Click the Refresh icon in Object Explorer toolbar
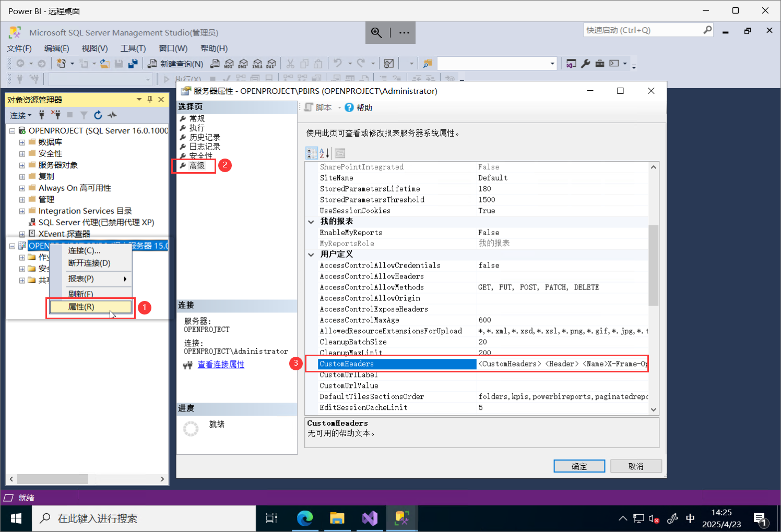The image size is (781, 532). (x=98, y=115)
